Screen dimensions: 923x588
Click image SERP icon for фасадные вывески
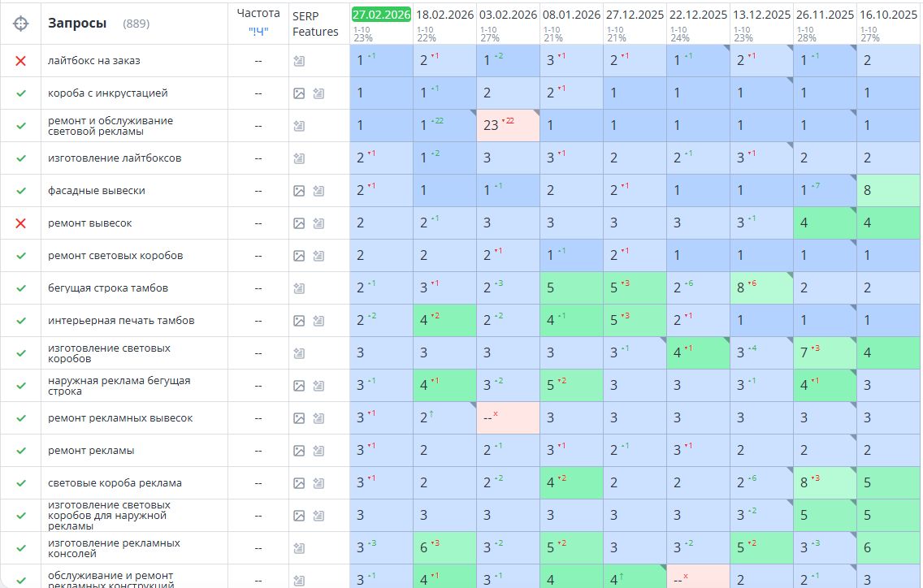pyautogui.click(x=299, y=191)
